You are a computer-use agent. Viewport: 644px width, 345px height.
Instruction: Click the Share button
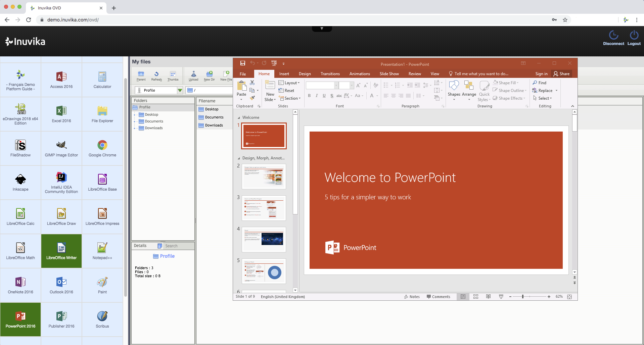pyautogui.click(x=561, y=74)
